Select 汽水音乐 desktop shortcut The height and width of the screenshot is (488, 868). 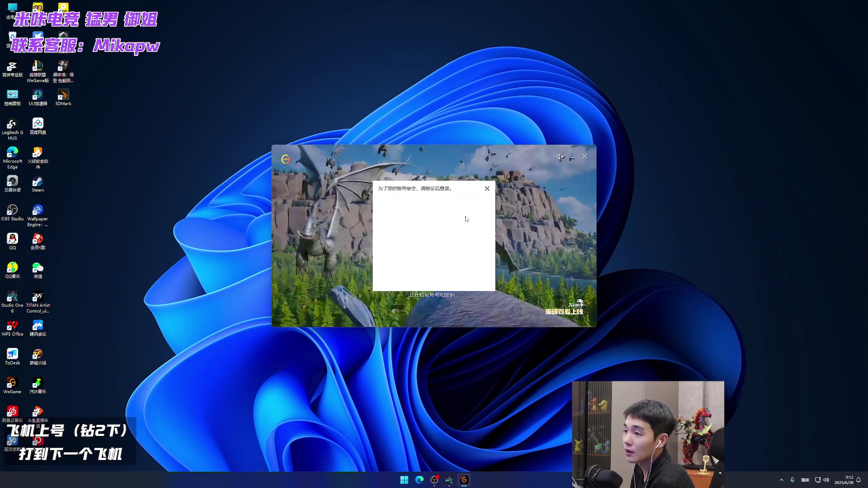(x=38, y=385)
